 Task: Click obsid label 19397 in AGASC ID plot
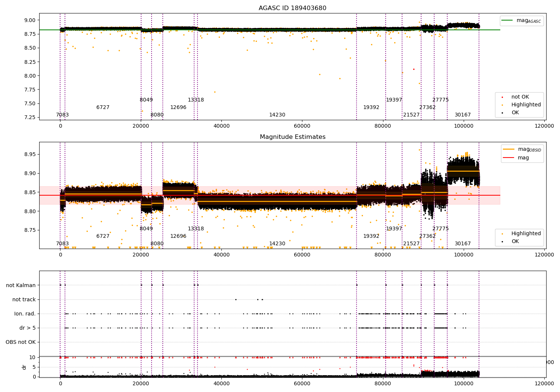tap(394, 100)
